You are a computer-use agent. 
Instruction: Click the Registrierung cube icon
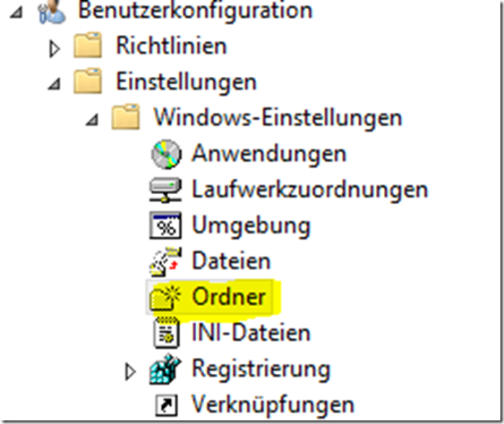pos(166,369)
